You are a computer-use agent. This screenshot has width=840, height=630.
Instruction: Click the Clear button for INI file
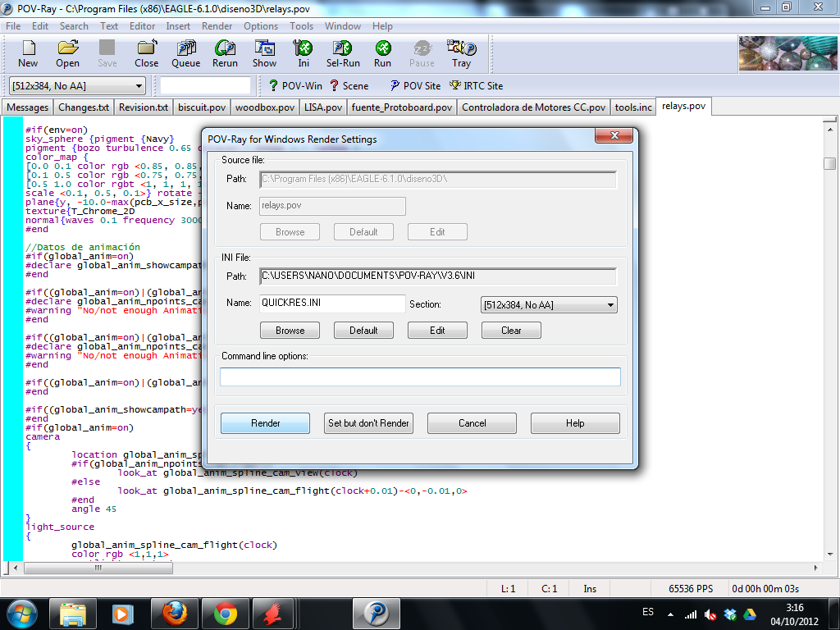point(511,331)
